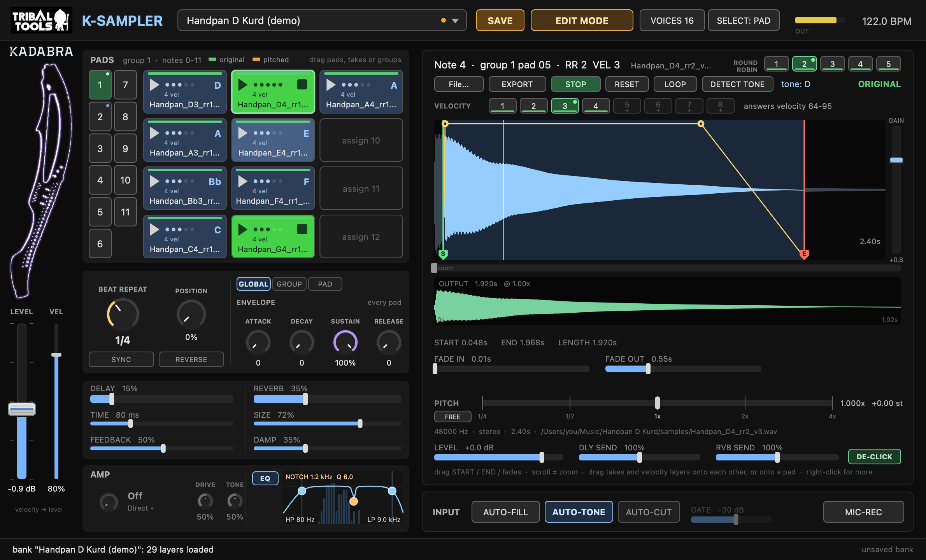Screen dimensions: 926x560
Task: Open the FREE pitch mode selector
Action: (x=452, y=416)
